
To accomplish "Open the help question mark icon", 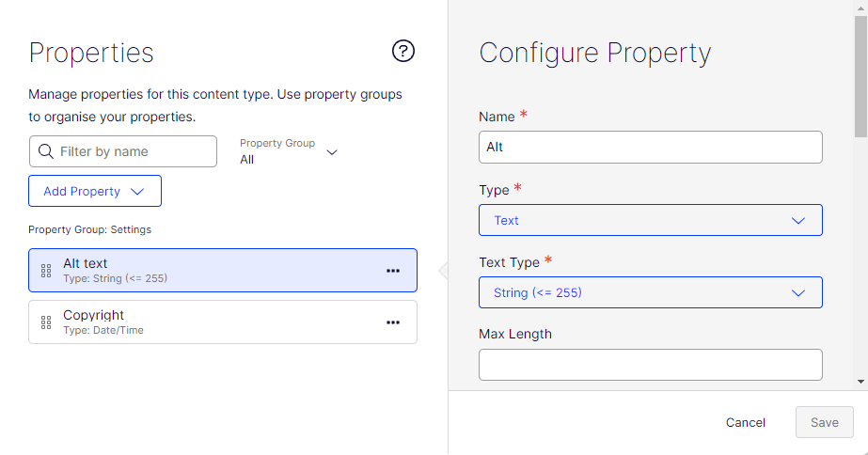I will [403, 51].
